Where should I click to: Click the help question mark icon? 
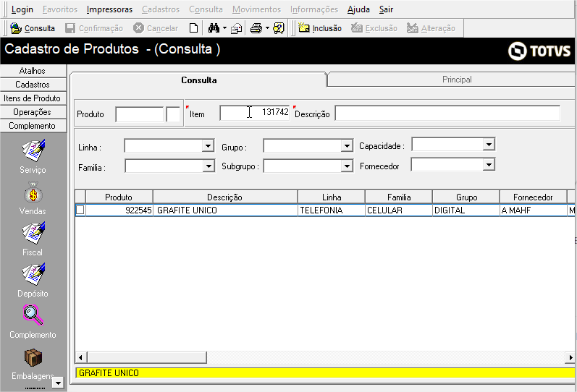click(279, 28)
